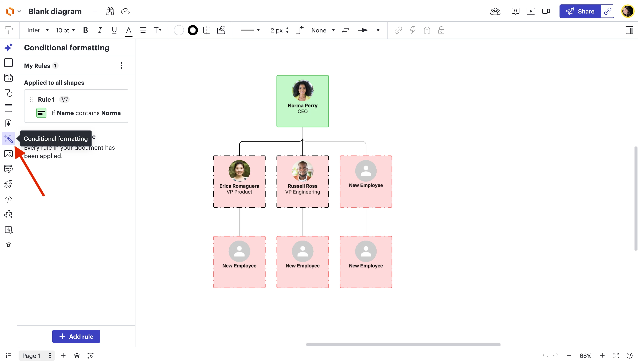Viewport: 638px width, 364px height.
Task: Expand the 10 pt font size dropdown
Action: (65, 30)
